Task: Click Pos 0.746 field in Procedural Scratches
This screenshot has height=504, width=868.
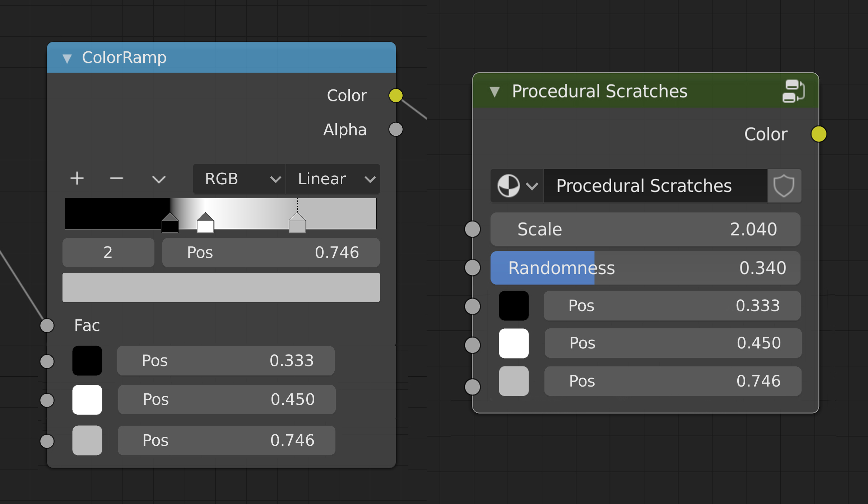Action: tap(673, 381)
